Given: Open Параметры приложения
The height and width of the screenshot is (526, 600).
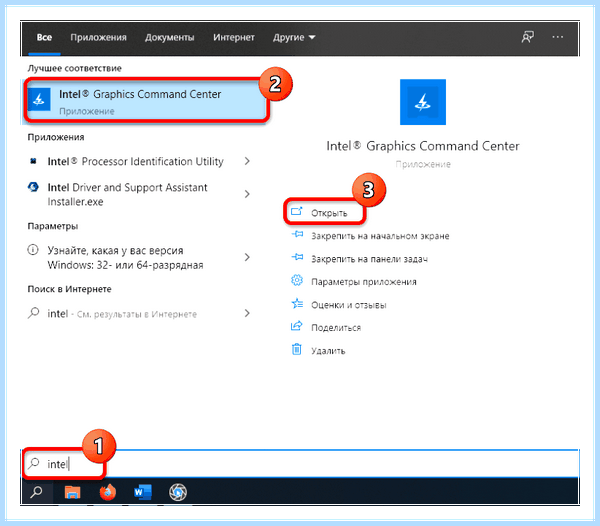Looking at the screenshot, I should coord(364,282).
